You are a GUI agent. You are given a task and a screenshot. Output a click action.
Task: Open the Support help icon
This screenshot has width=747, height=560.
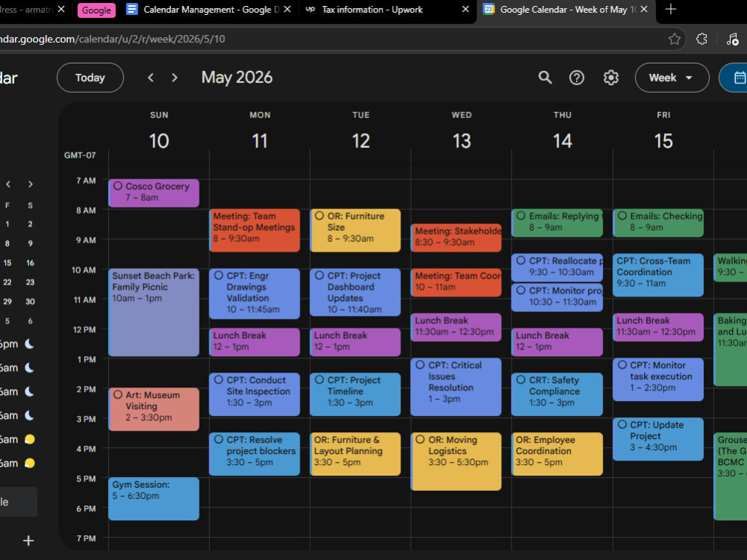[x=577, y=78]
